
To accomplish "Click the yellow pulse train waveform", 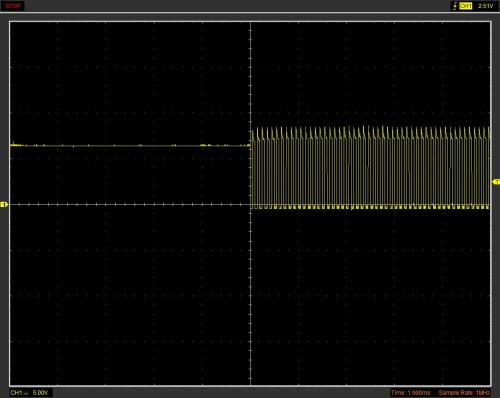I will (370, 167).
